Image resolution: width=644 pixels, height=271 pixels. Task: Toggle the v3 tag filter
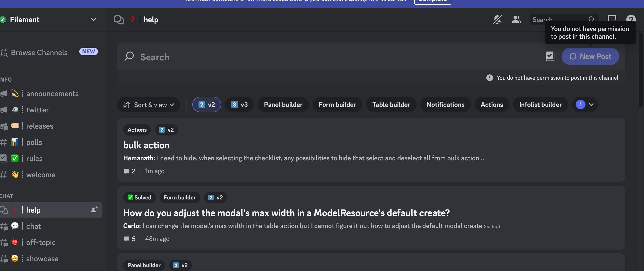click(239, 105)
